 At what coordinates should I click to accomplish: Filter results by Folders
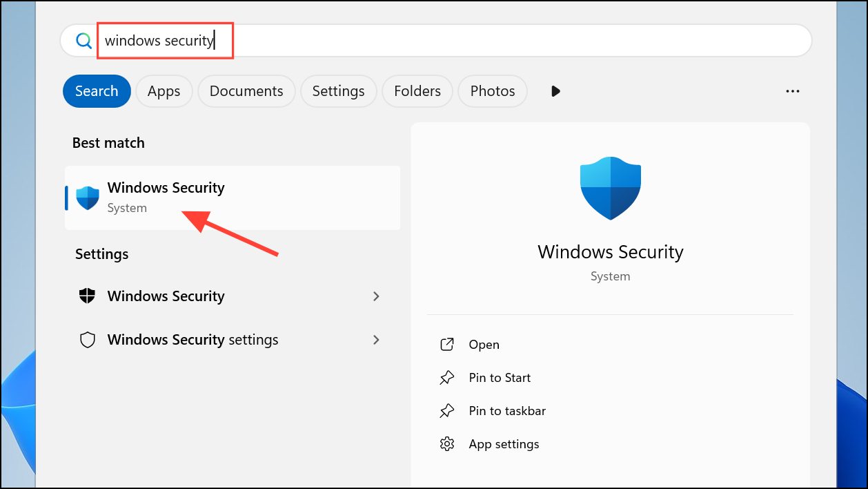pyautogui.click(x=417, y=91)
